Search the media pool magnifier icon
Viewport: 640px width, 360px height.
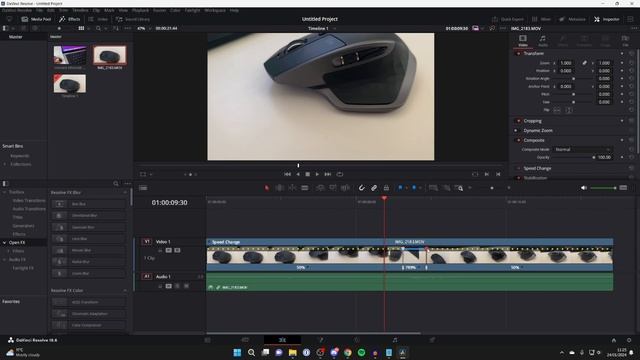[98, 29]
